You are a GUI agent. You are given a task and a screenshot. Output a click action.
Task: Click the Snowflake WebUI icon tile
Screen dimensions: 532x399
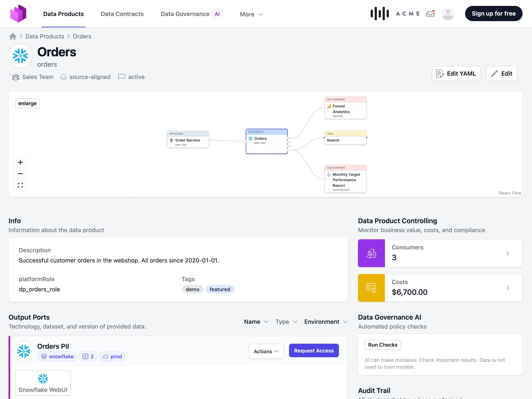43,383
